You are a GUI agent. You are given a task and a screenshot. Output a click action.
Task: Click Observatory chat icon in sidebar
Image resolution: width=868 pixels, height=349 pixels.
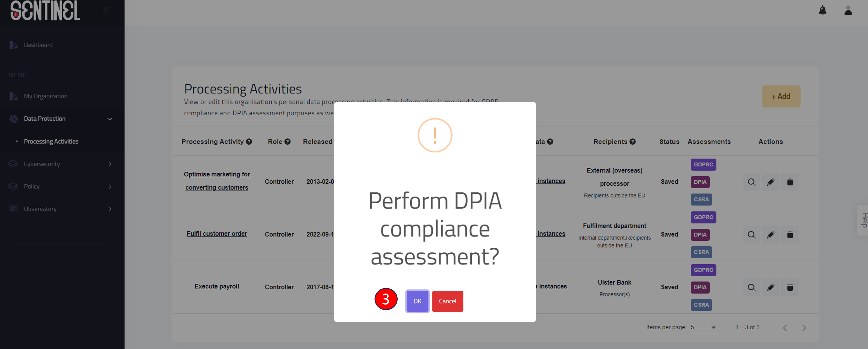[13, 209]
